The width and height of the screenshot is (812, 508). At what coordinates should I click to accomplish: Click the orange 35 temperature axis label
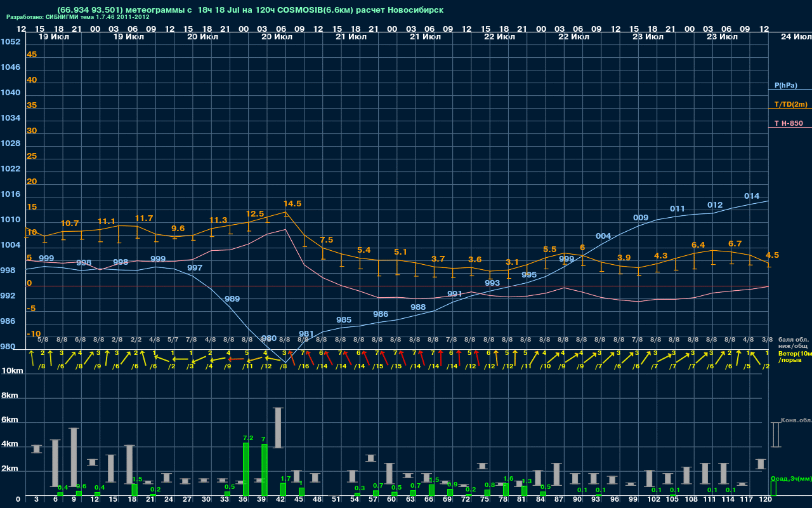(32, 105)
